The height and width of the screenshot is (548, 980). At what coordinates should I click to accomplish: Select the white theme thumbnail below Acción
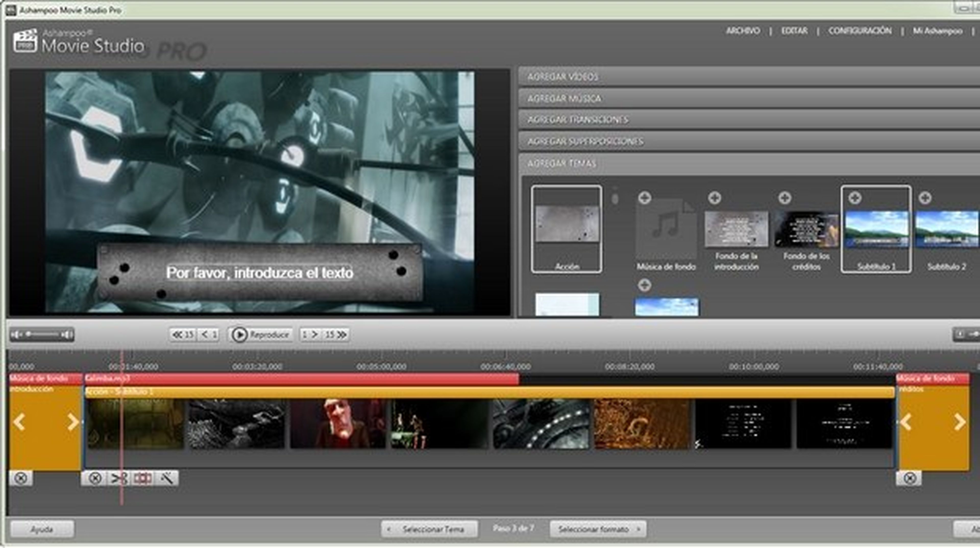click(567, 304)
